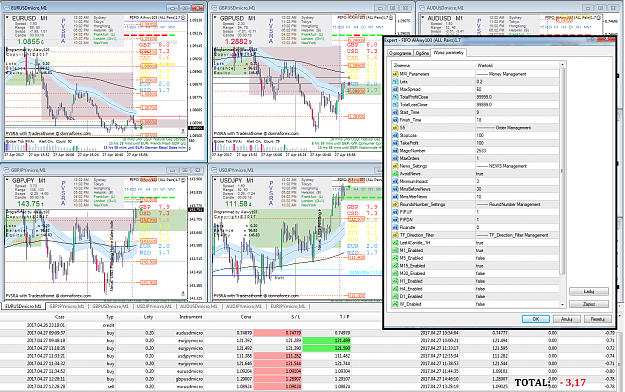Click the Start_Time parameter icon
Image resolution: width=625 pixels, height=392 pixels.
[395, 112]
